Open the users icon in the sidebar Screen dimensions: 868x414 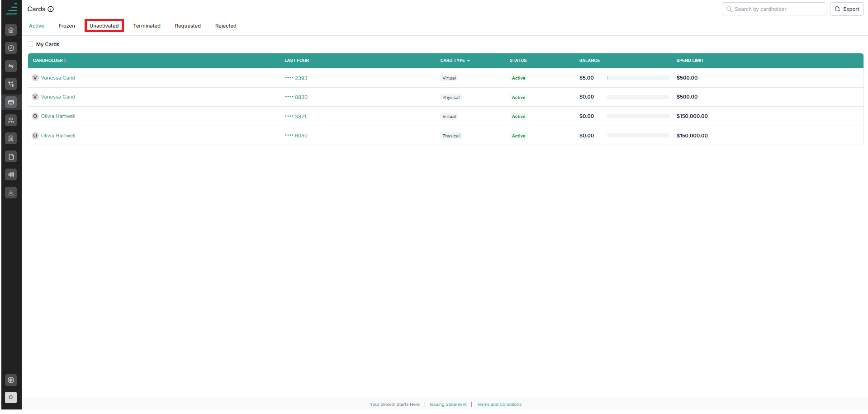[x=11, y=120]
